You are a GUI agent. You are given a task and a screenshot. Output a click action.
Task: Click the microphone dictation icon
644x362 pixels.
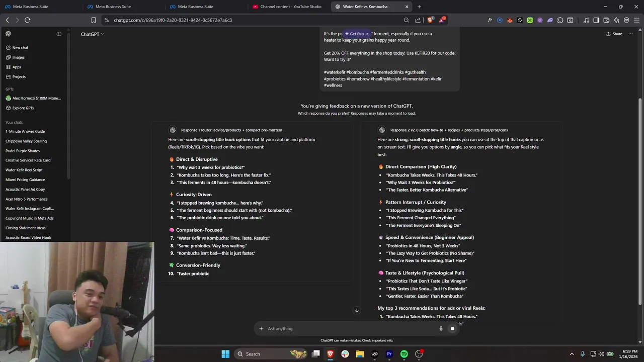(x=441, y=329)
